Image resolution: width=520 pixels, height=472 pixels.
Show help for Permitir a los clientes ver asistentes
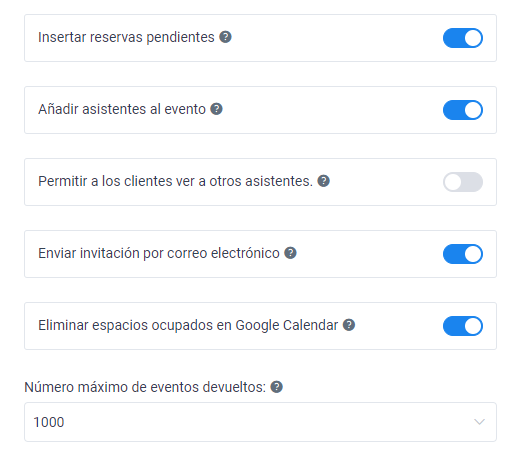point(323,181)
